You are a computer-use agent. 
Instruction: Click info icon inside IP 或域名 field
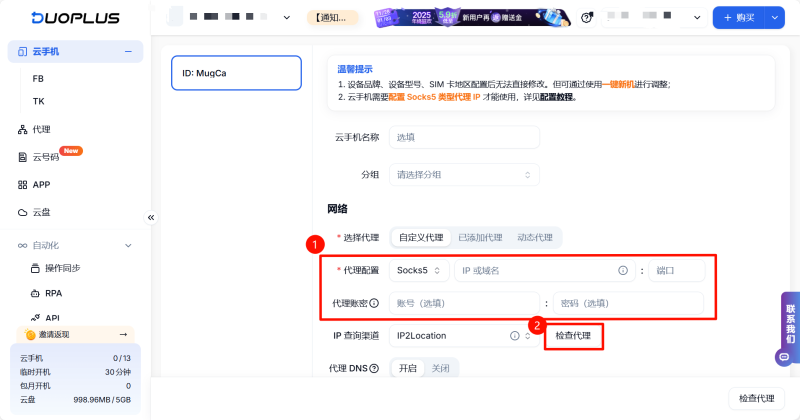(623, 271)
